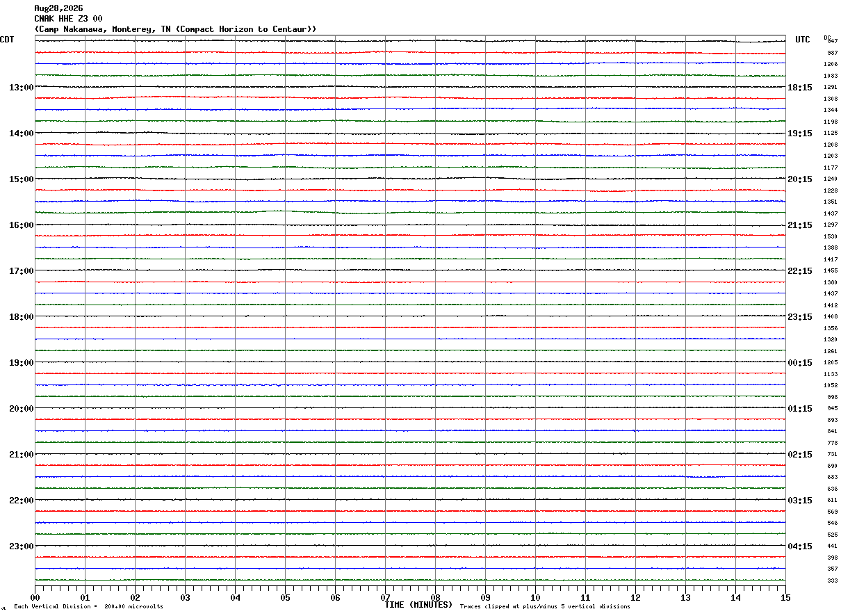Click the 23:00 CDT hour marker
The image size is (841, 616).
(x=21, y=546)
